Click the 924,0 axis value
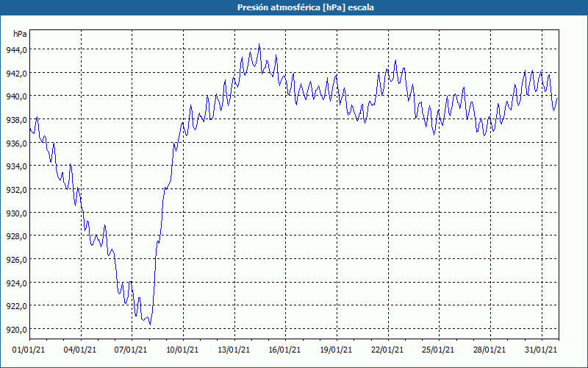This screenshot has width=588, height=368. (x=16, y=283)
